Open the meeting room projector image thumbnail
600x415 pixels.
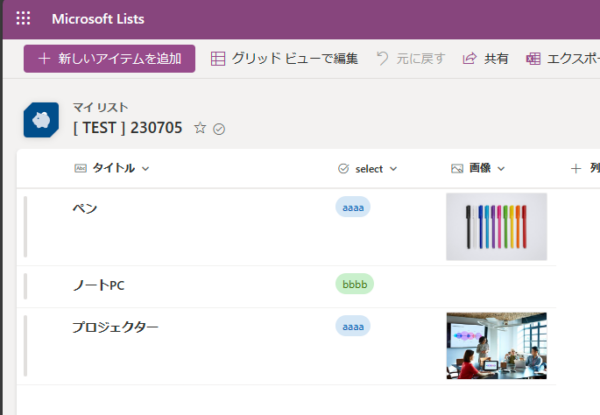496,346
